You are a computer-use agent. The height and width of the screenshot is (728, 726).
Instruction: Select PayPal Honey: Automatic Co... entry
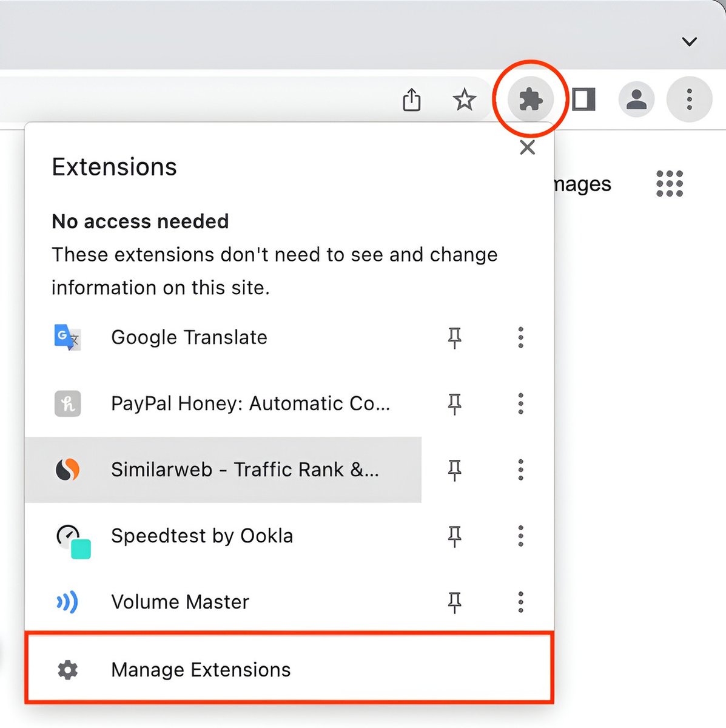[x=223, y=403]
